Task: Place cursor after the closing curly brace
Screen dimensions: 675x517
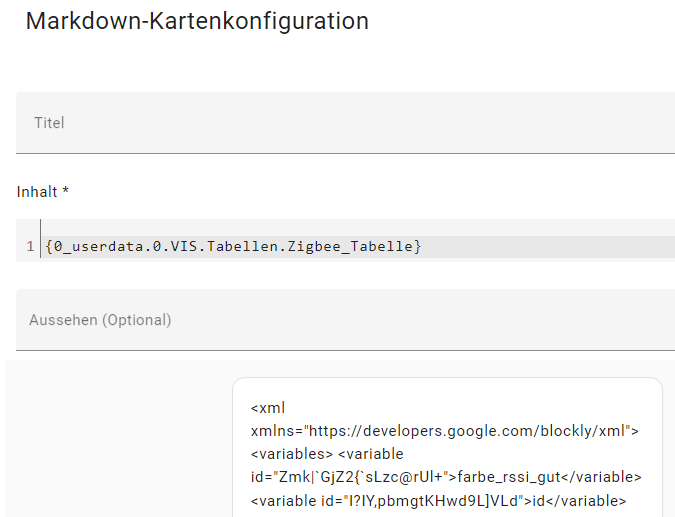Action: 423,246
